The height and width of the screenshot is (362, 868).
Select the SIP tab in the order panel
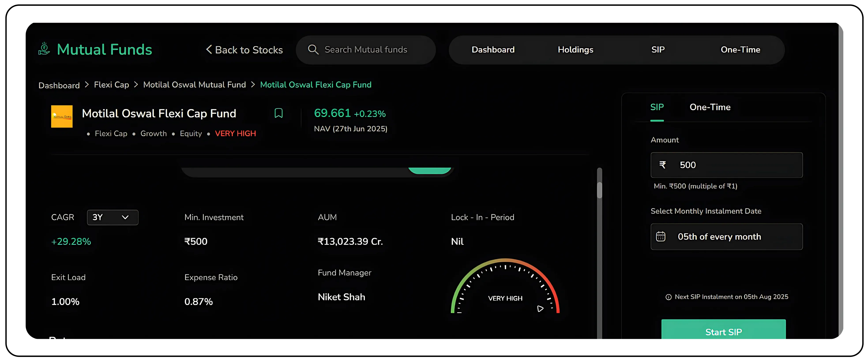(657, 107)
